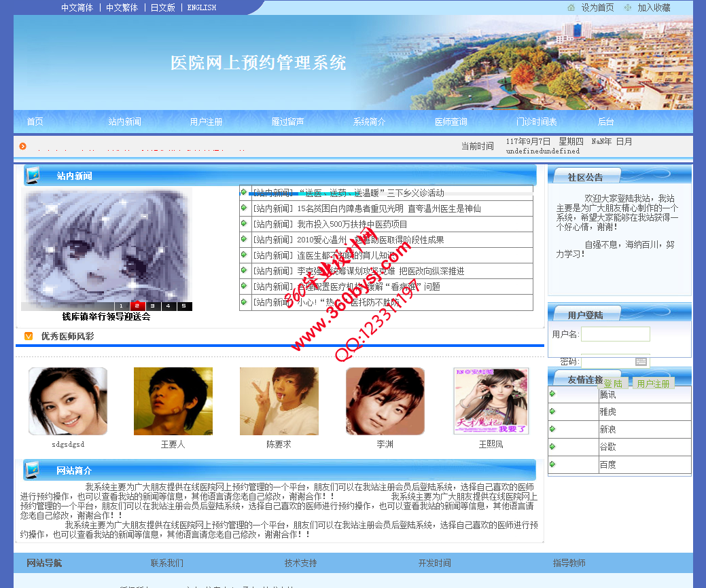Click the bookmark icon beside 加入收藏
The height and width of the screenshot is (588, 706).
[x=628, y=7]
